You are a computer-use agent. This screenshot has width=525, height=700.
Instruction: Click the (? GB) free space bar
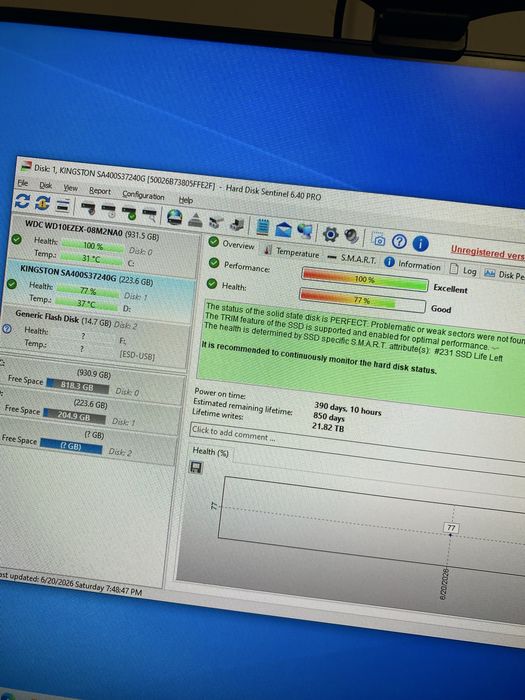[71, 446]
